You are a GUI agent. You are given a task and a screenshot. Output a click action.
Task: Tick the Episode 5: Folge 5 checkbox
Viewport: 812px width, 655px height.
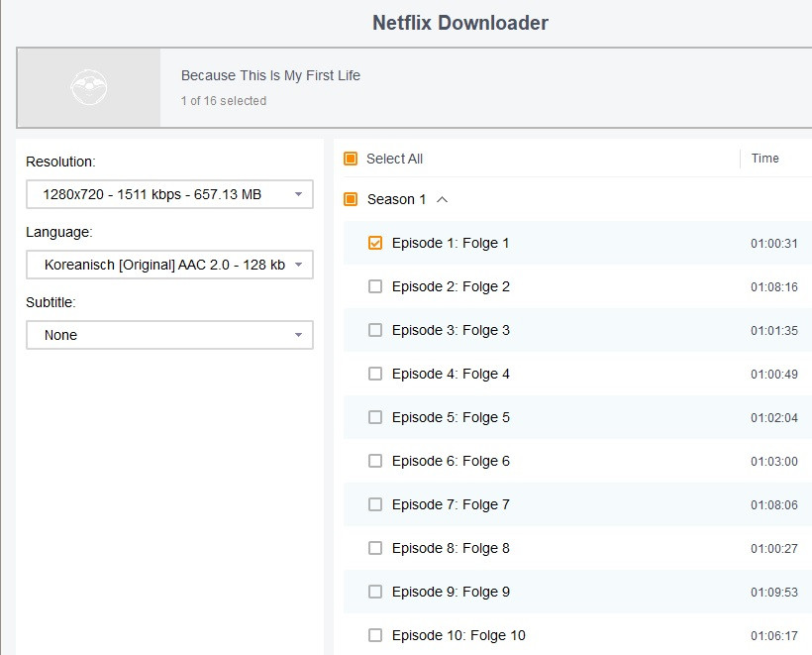375,417
